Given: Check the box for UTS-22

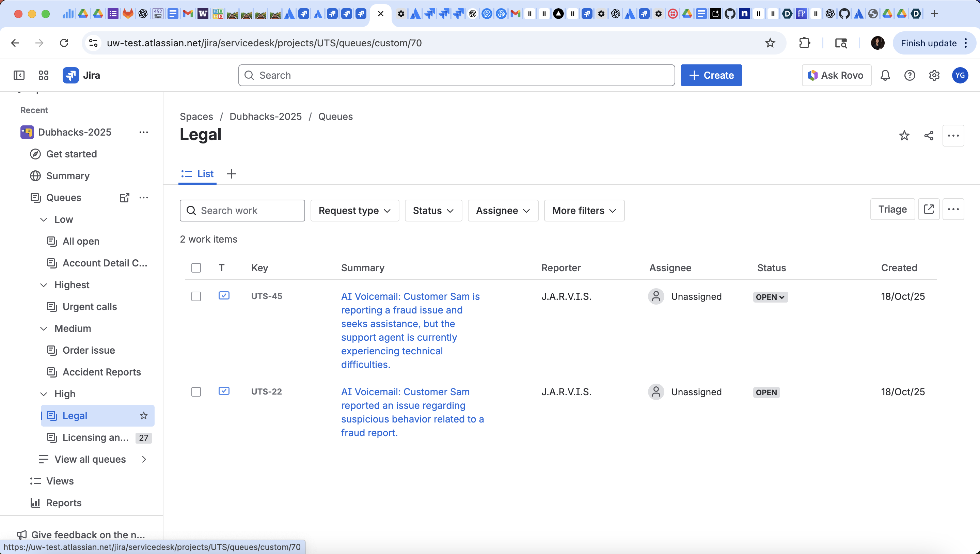Looking at the screenshot, I should (196, 392).
